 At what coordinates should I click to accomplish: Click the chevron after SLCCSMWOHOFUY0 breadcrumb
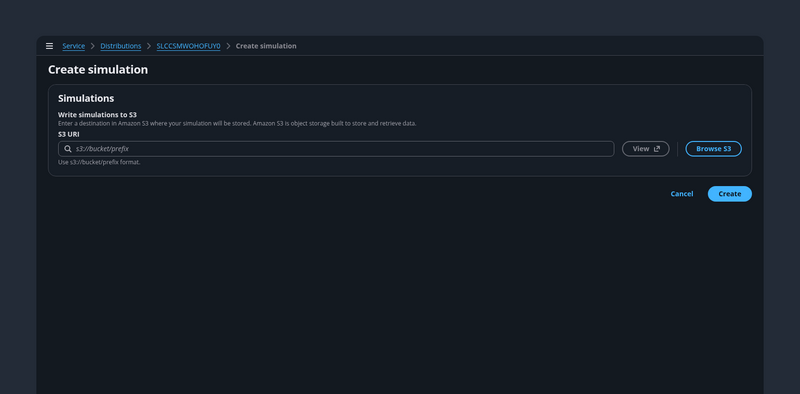pyautogui.click(x=228, y=46)
